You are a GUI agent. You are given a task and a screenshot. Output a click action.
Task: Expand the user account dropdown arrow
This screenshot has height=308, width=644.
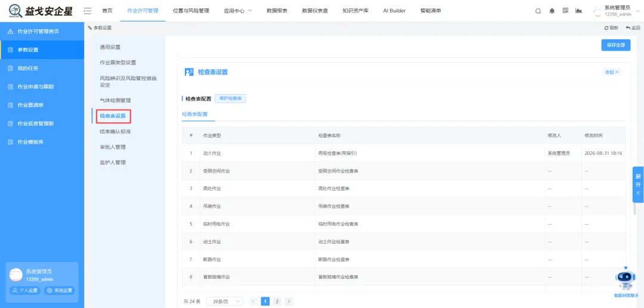pyautogui.click(x=637, y=11)
